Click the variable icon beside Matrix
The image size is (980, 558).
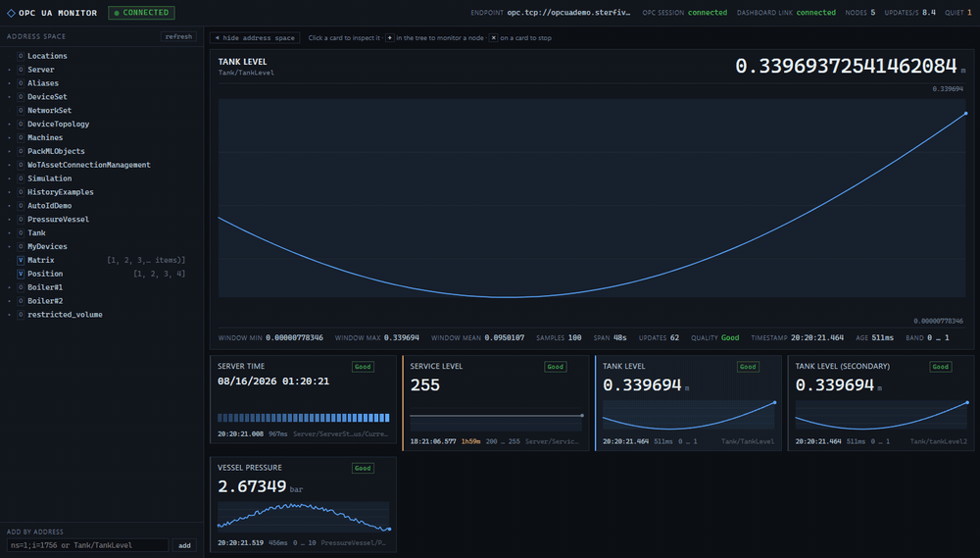21,260
